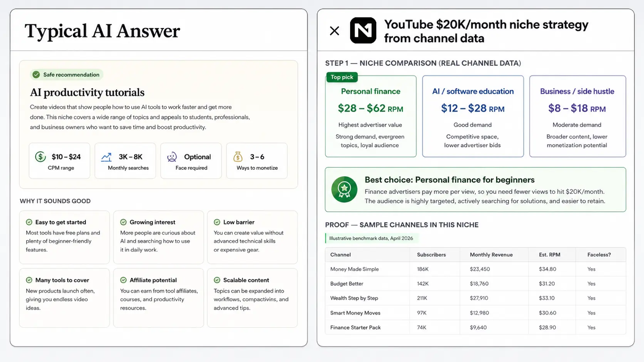Click the Subscribers column header
Viewport: 644px width, 362px height.
(431, 255)
